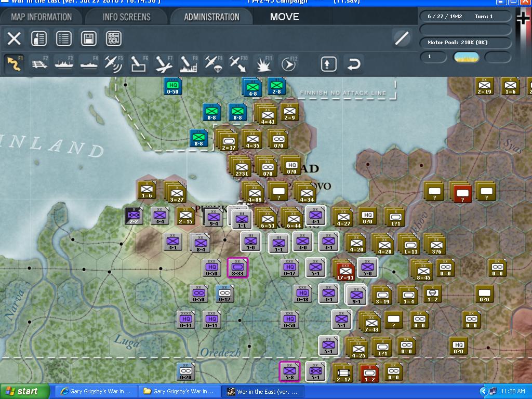
Task: Select the F4 amphibious transport icon
Action: (88, 63)
